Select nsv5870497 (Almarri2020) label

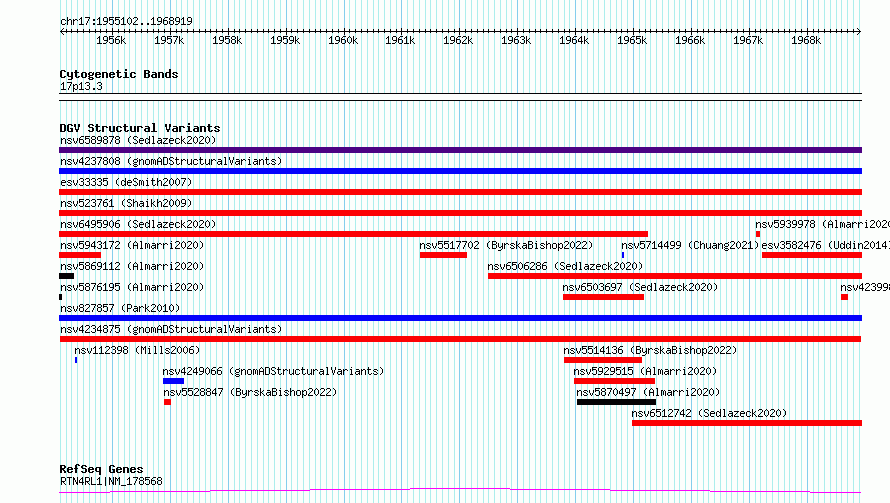coord(648,392)
